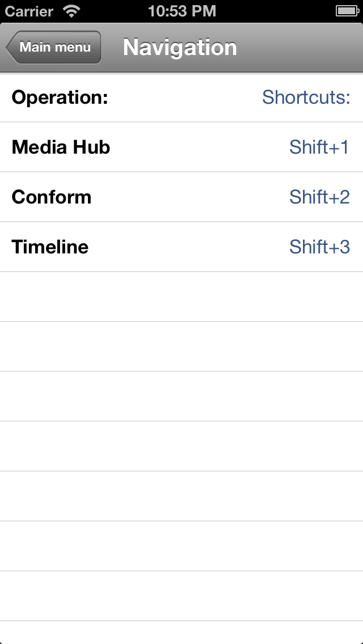Tap the second empty row below Timeline

click(181, 347)
